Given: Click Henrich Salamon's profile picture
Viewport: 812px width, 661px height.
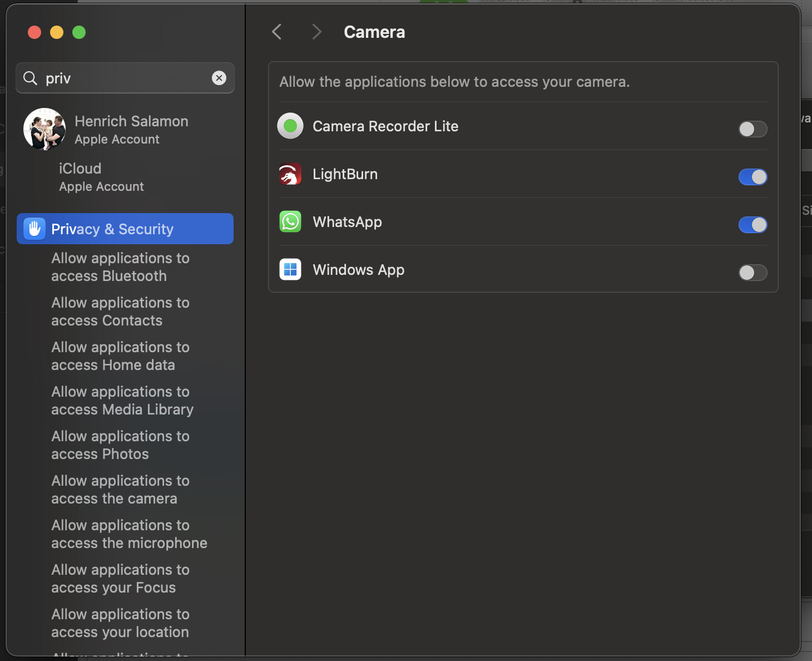Looking at the screenshot, I should (44, 129).
